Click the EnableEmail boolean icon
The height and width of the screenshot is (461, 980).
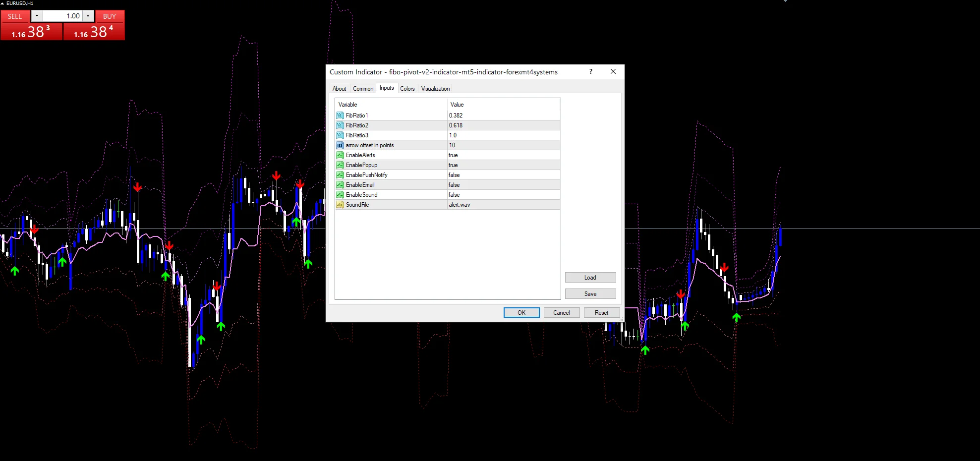pyautogui.click(x=340, y=185)
